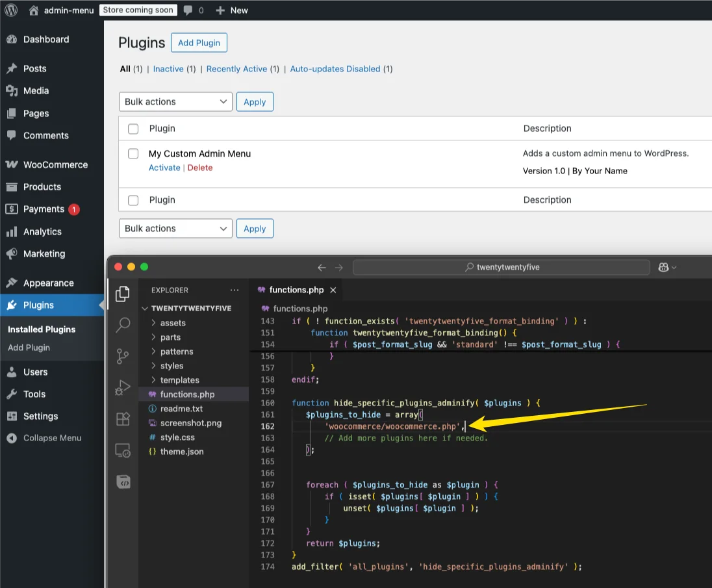Tick the select-all checkbox in the table header
Screen dimensions: 712x588
[133, 129]
